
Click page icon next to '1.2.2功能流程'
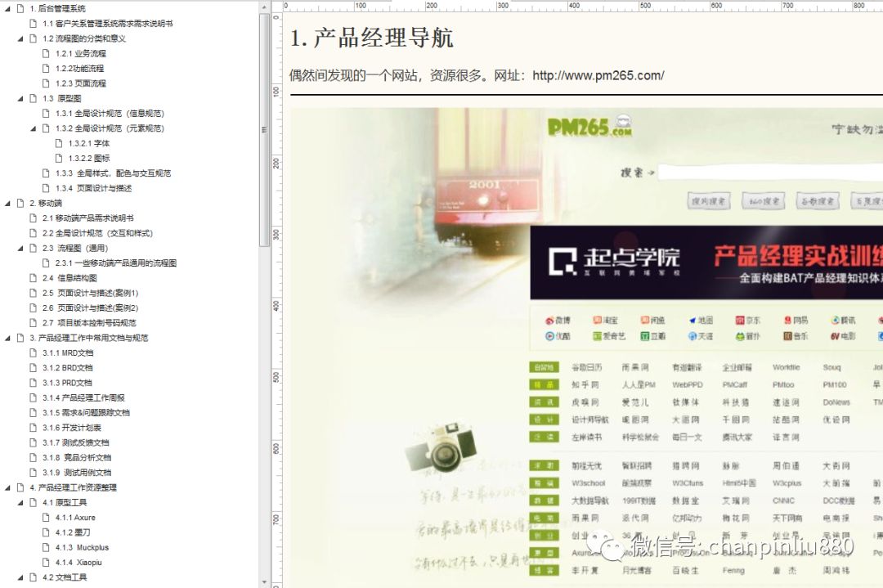tap(46, 68)
